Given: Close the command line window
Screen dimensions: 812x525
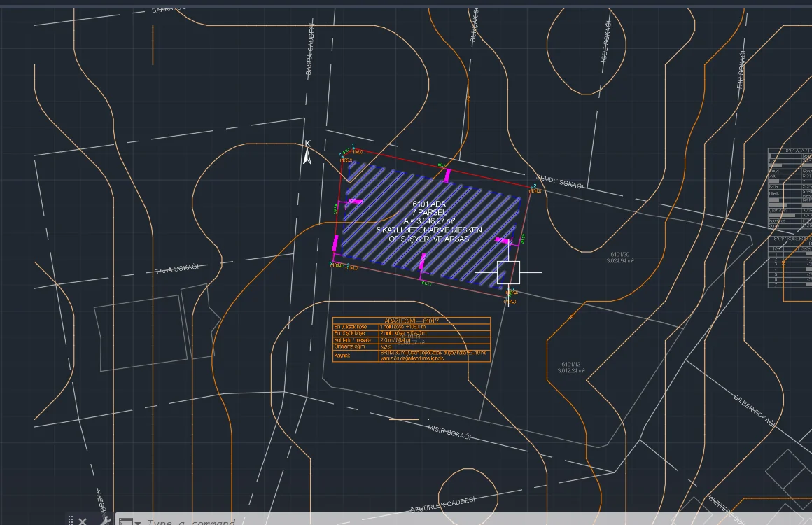Looking at the screenshot, I should [x=83, y=520].
